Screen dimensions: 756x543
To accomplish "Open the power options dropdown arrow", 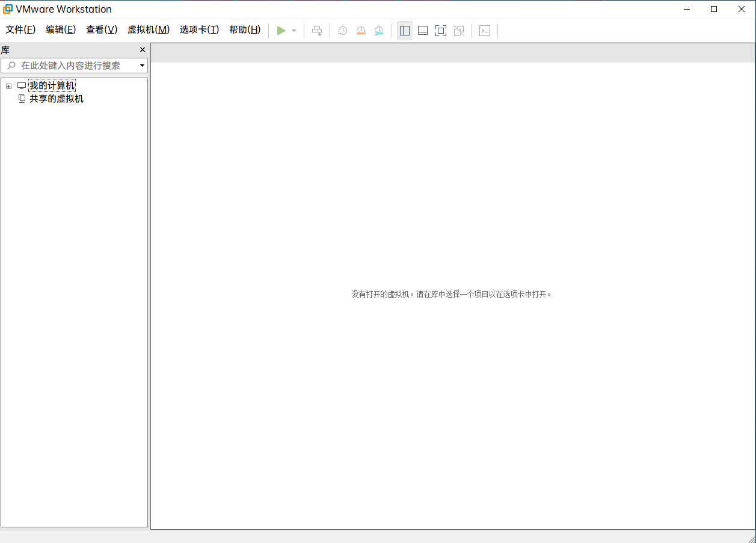I will point(294,31).
